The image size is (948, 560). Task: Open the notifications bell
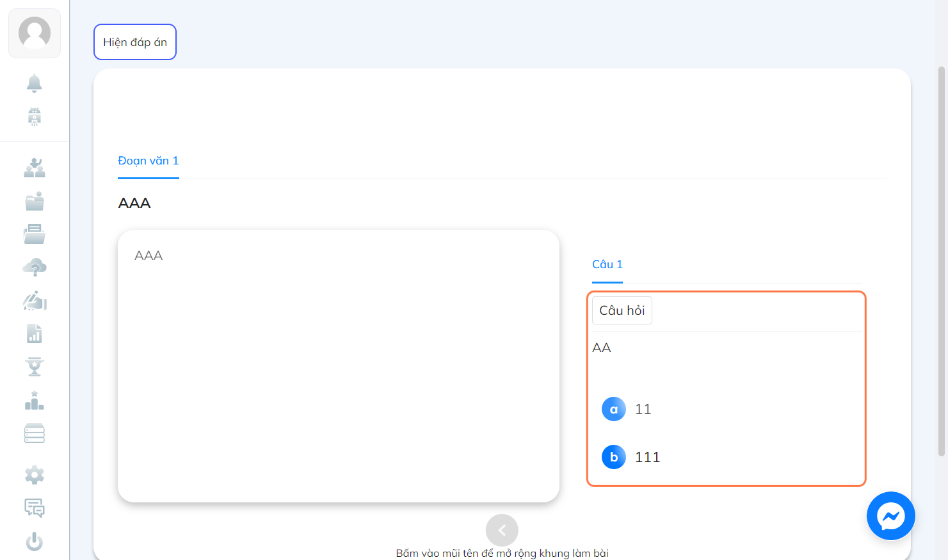click(35, 83)
